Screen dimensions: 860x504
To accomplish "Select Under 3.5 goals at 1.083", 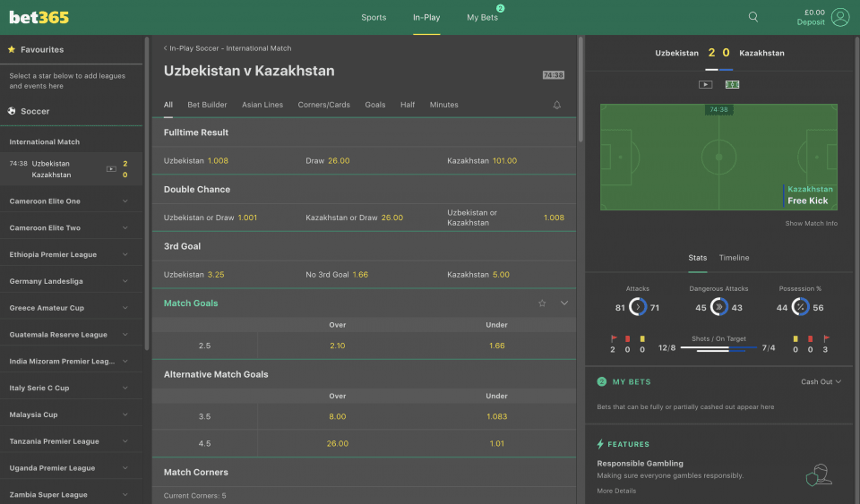I will [x=497, y=416].
